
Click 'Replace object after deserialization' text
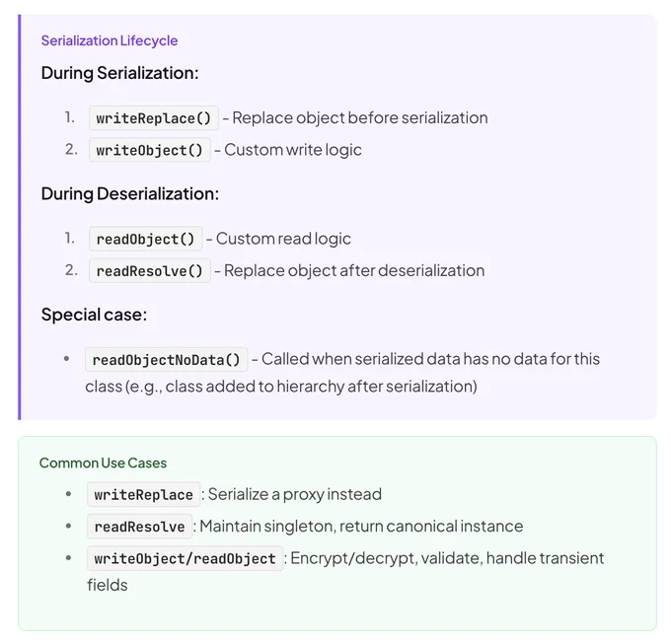tap(354, 270)
